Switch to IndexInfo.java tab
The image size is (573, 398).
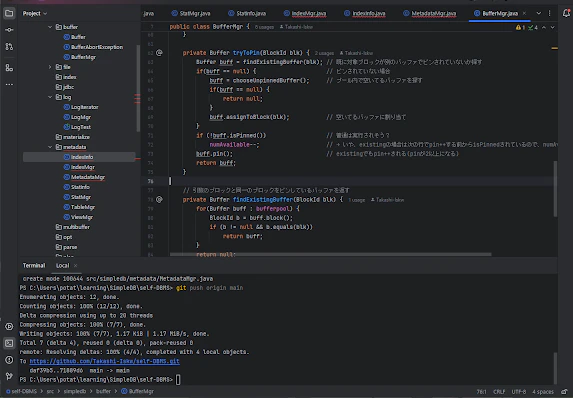point(365,14)
